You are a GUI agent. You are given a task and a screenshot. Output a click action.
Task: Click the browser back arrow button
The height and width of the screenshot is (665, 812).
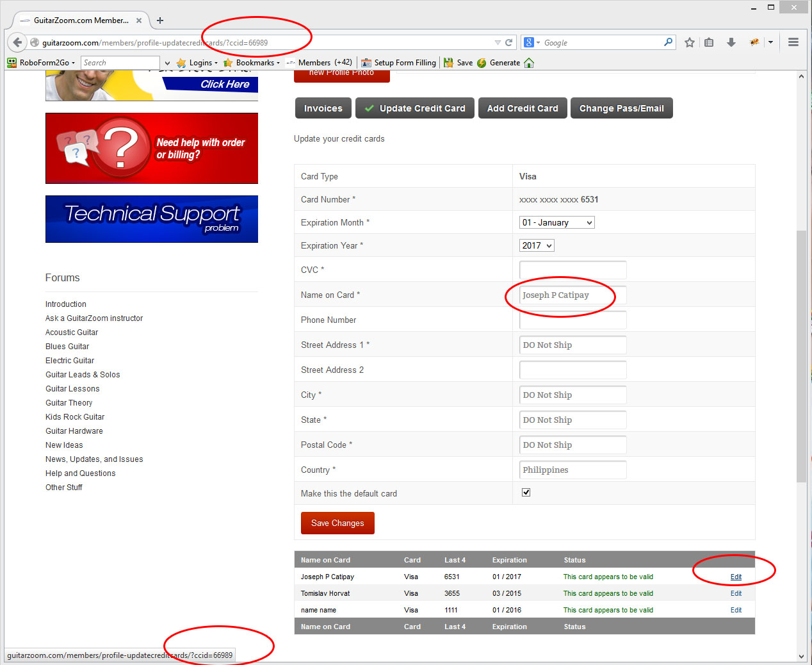pyautogui.click(x=17, y=42)
